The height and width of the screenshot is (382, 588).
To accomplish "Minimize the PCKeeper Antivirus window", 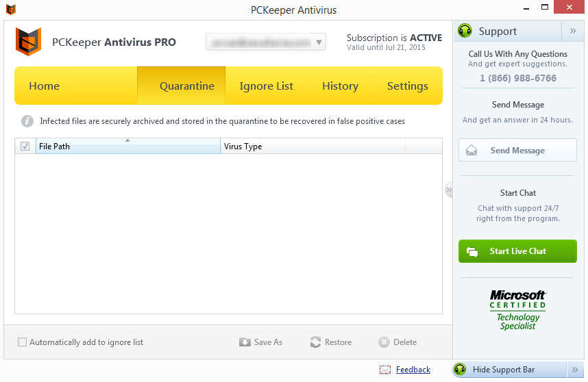I will click(x=526, y=8).
